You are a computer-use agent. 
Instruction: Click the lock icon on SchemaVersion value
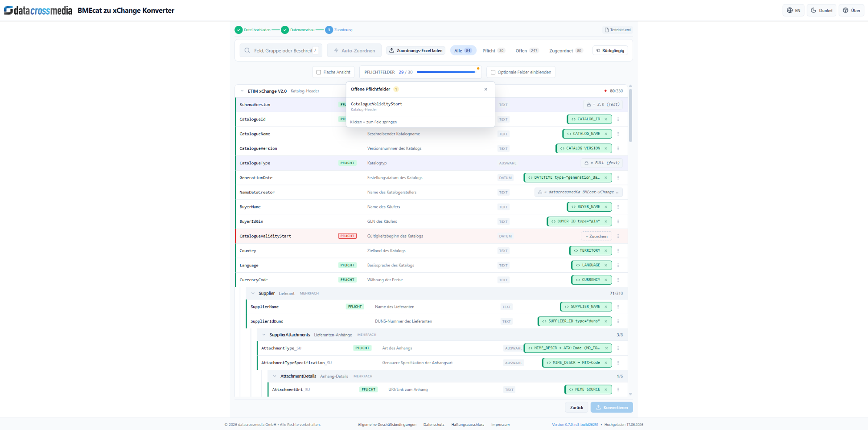(x=589, y=105)
